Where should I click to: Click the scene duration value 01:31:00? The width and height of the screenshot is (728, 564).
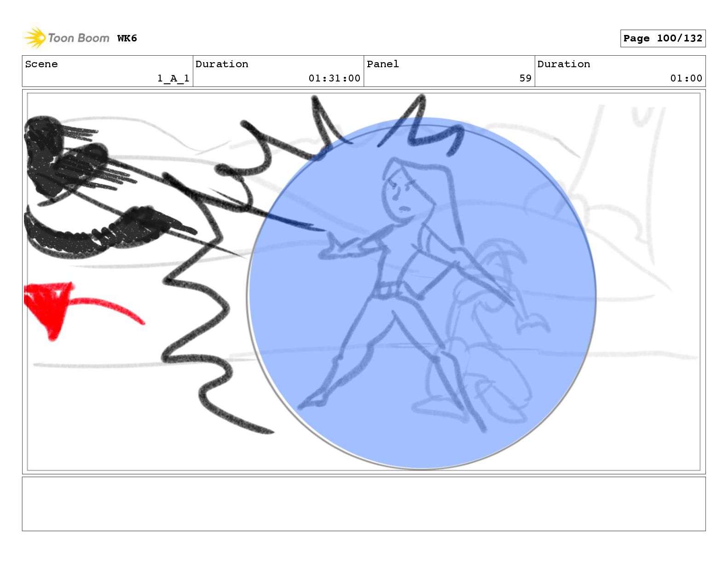(335, 78)
